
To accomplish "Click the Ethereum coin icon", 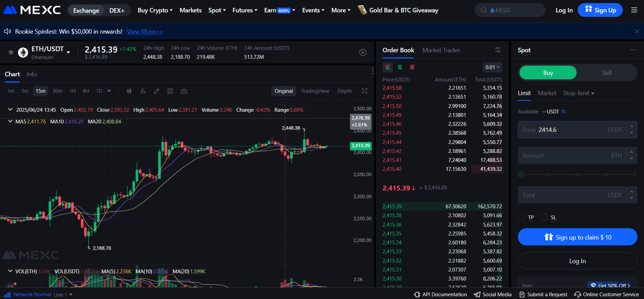I will [x=23, y=53].
